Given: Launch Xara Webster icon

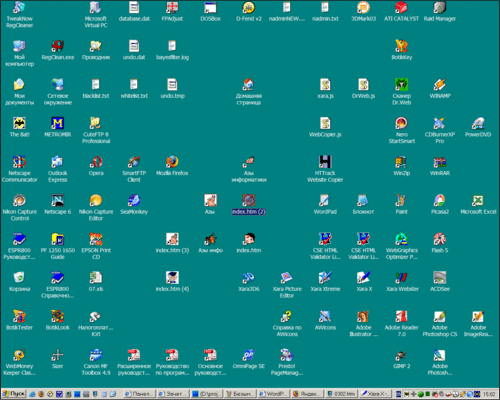Looking at the screenshot, I should (x=401, y=277).
